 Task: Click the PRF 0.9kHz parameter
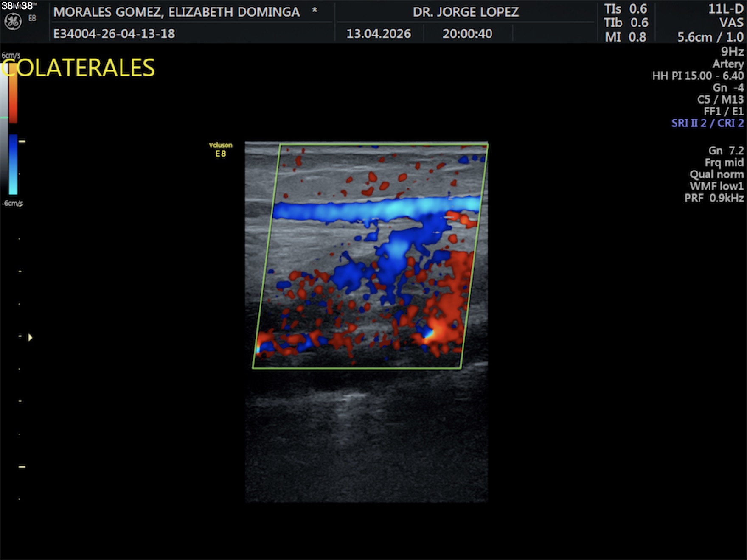coord(714,198)
